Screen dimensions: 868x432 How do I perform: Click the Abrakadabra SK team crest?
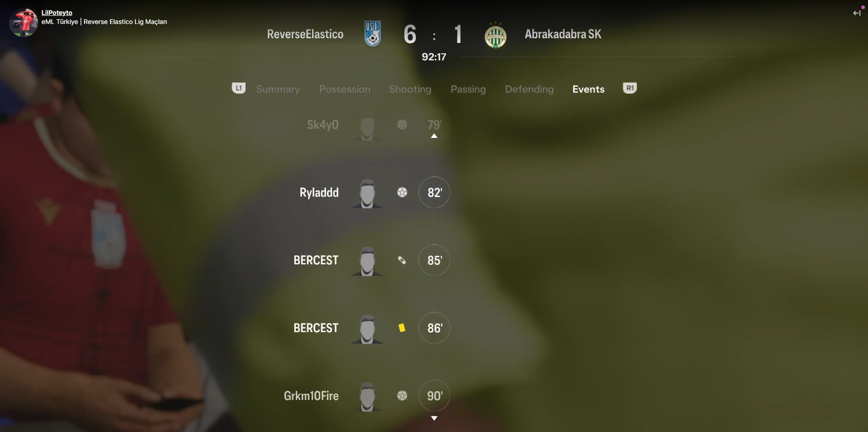click(x=495, y=35)
